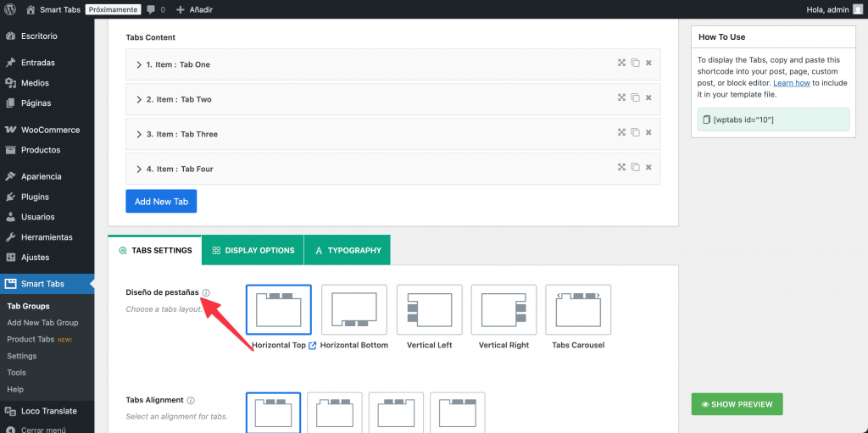868x433 pixels.
Task: Select the Tabs Carousel layout
Action: click(x=578, y=309)
